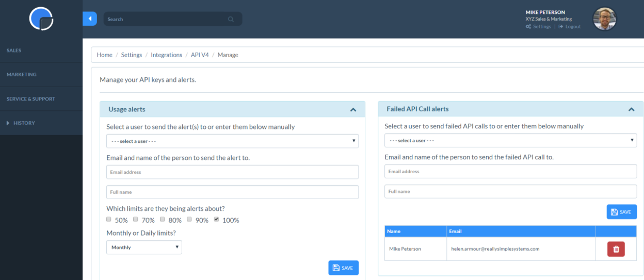Go to Home breadcrumb
Screen dimensions: 644x280
(104, 55)
